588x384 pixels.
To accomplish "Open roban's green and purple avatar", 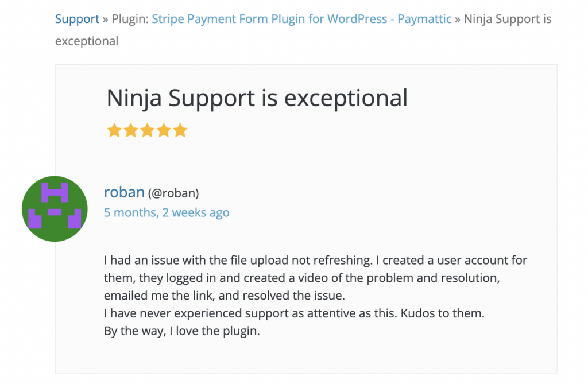I will [x=55, y=209].
